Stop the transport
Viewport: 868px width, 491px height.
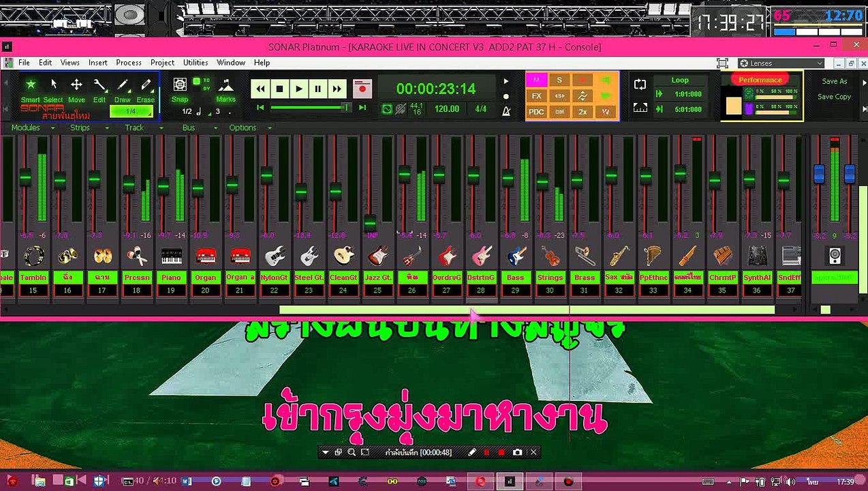(x=279, y=89)
